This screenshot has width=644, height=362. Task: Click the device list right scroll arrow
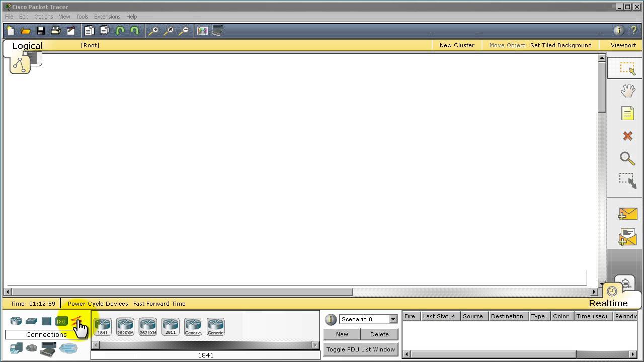tap(315, 345)
